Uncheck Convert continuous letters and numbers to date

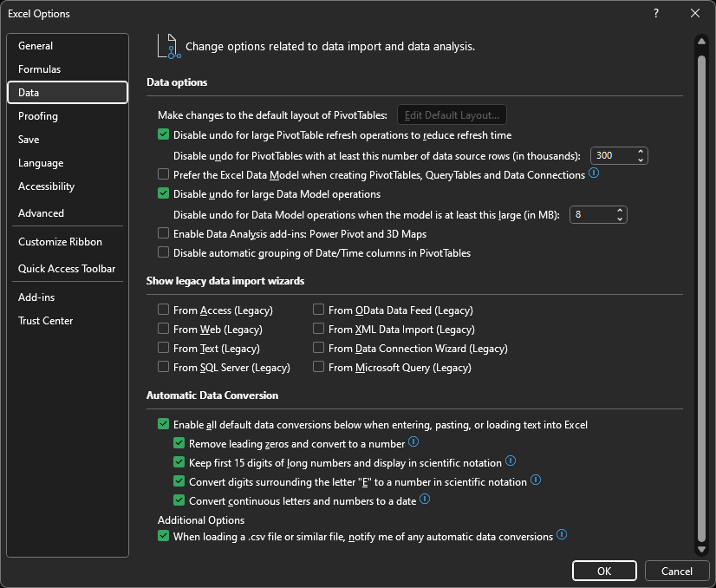[x=179, y=500]
